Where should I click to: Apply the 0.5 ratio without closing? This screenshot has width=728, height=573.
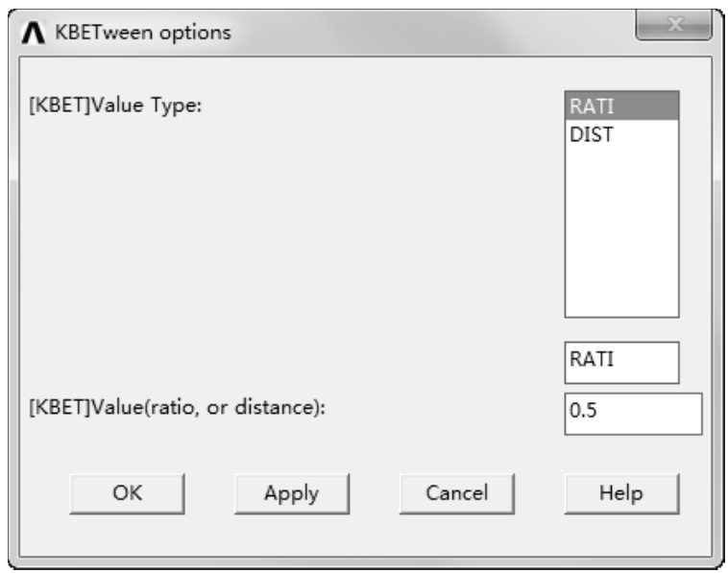click(292, 493)
